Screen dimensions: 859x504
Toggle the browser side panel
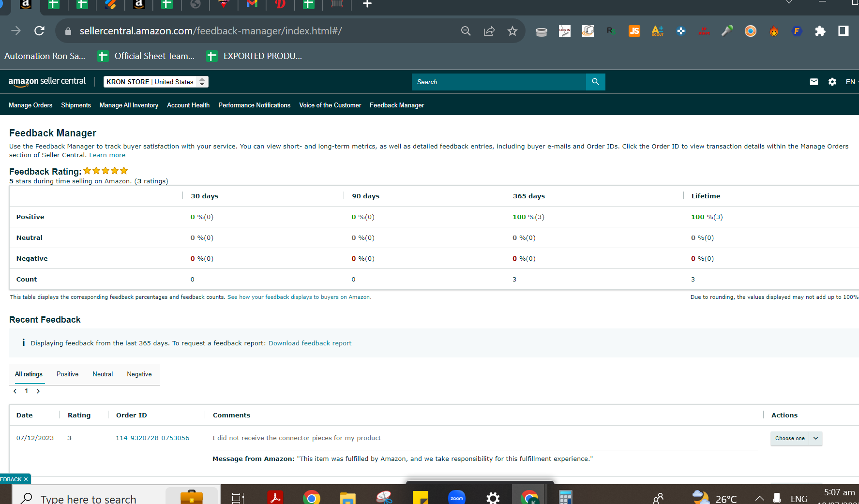point(843,31)
